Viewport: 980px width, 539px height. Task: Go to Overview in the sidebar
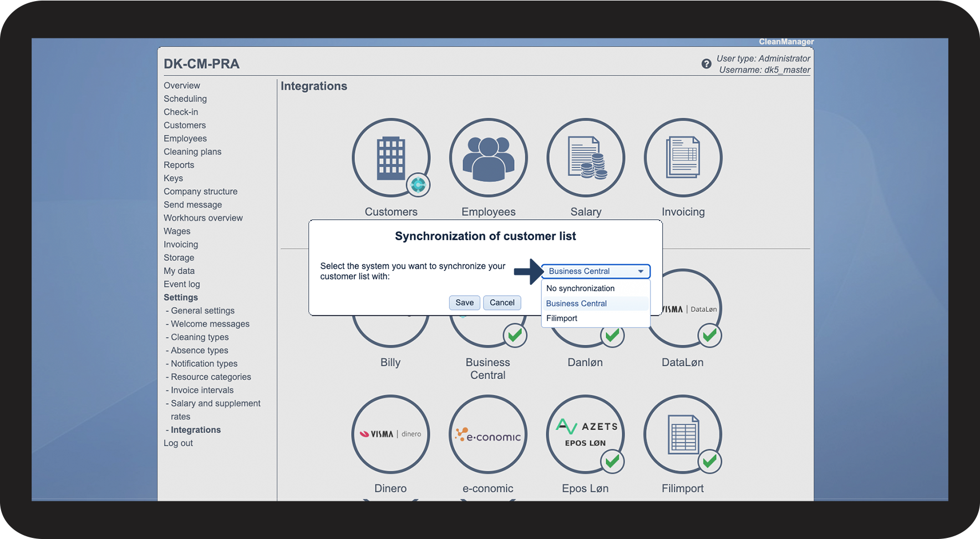[182, 85]
